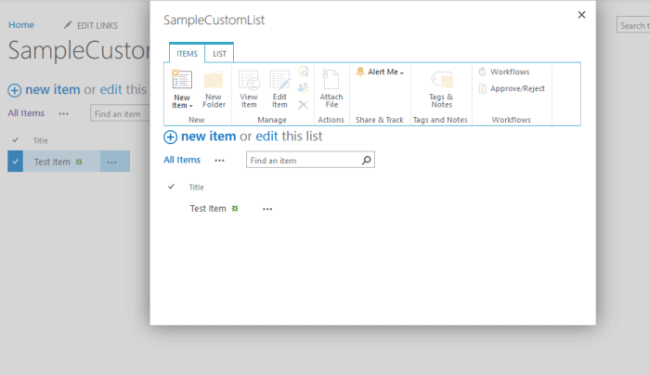650x375 pixels.
Task: Click View Item in the Manage group
Action: pyautogui.click(x=249, y=90)
